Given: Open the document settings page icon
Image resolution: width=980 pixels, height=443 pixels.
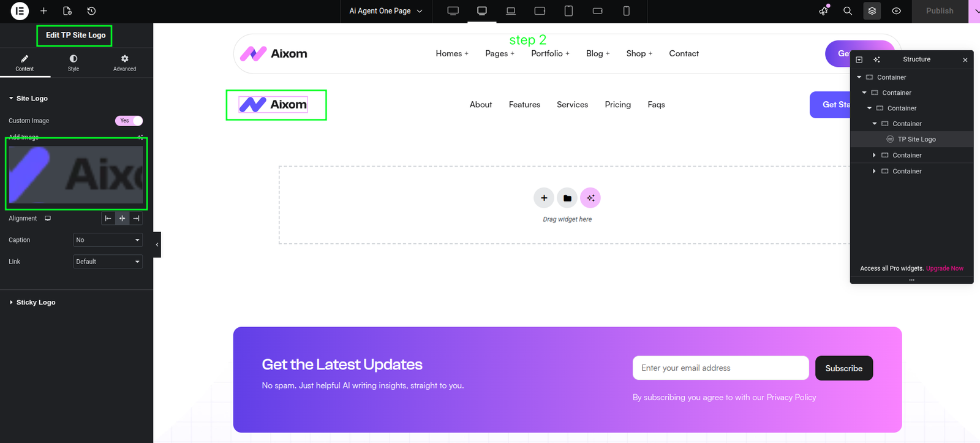Looking at the screenshot, I should click(x=67, y=11).
